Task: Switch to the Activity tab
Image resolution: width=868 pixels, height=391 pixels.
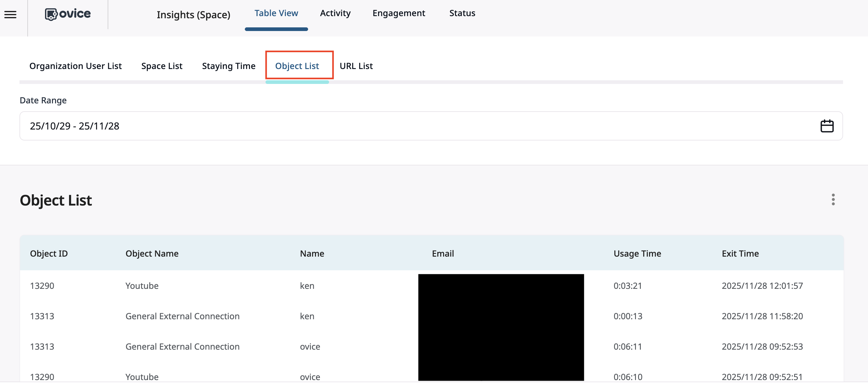Action: pyautogui.click(x=335, y=13)
